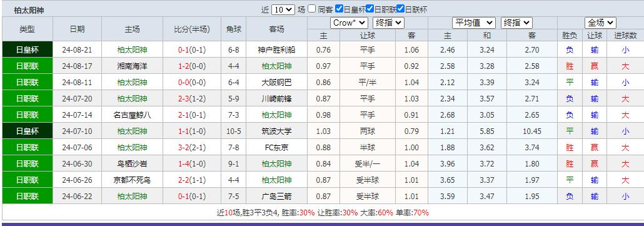Image resolution: width=644 pixels, height=226 pixels.
Task: Click 日职联 league tag on 24-08-17 row
Action: point(28,66)
